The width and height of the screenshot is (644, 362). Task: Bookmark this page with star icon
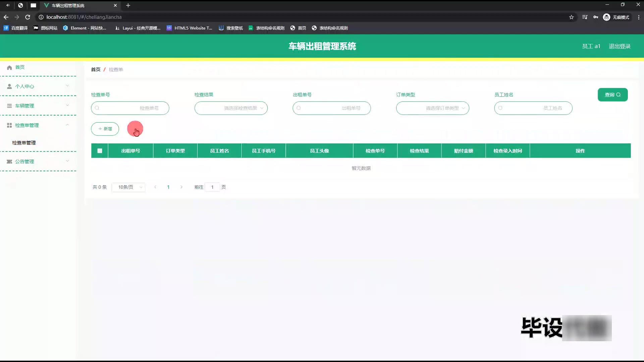coord(572,17)
